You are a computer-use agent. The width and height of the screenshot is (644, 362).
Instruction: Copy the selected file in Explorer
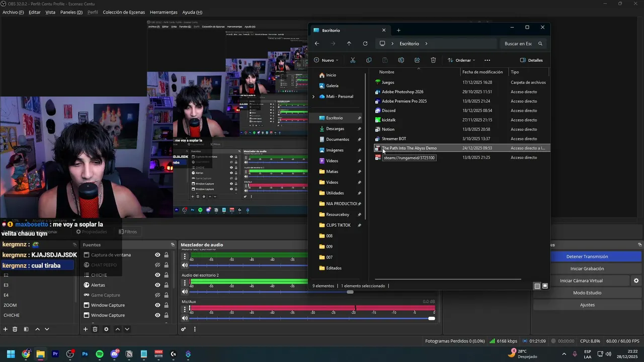pyautogui.click(x=369, y=60)
